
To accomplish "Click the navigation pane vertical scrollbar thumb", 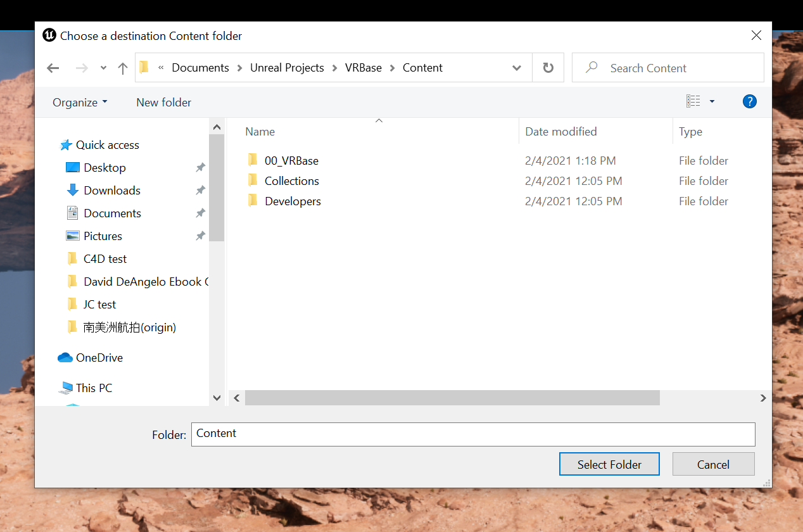I will click(217, 188).
